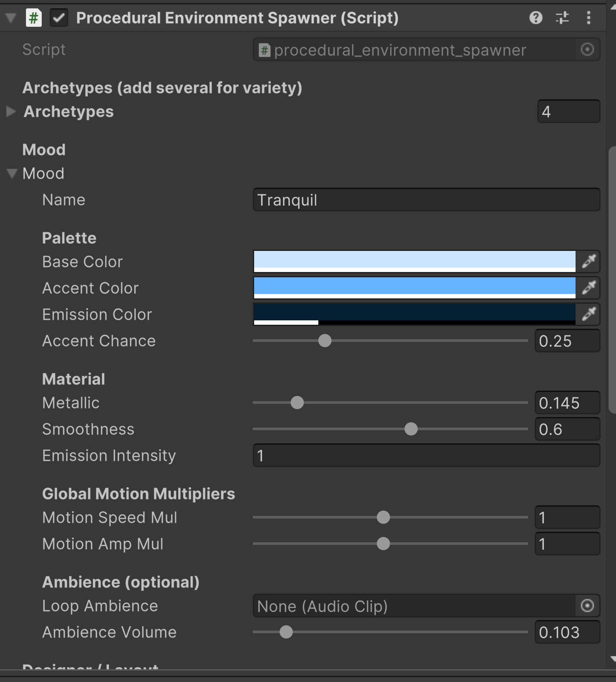Click the Smoothness slider handle
Image resolution: width=616 pixels, height=682 pixels.
411,429
